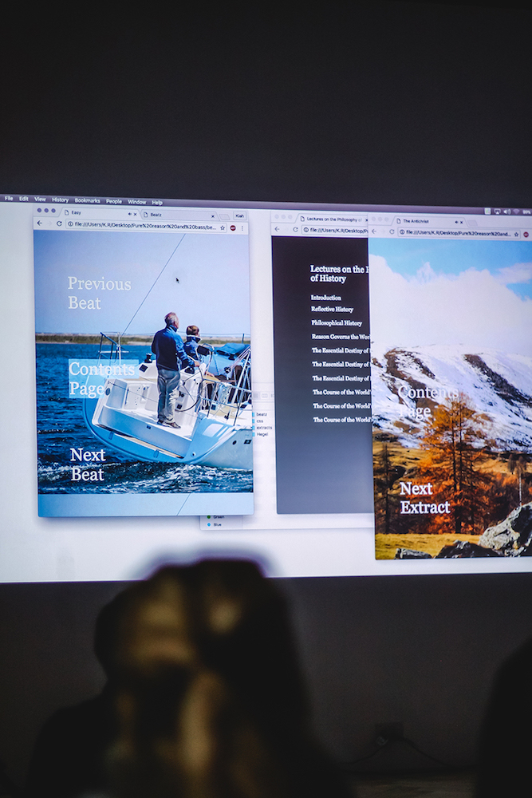
Task: Open adblock icon in The Antichrist window
Action: (x=527, y=234)
